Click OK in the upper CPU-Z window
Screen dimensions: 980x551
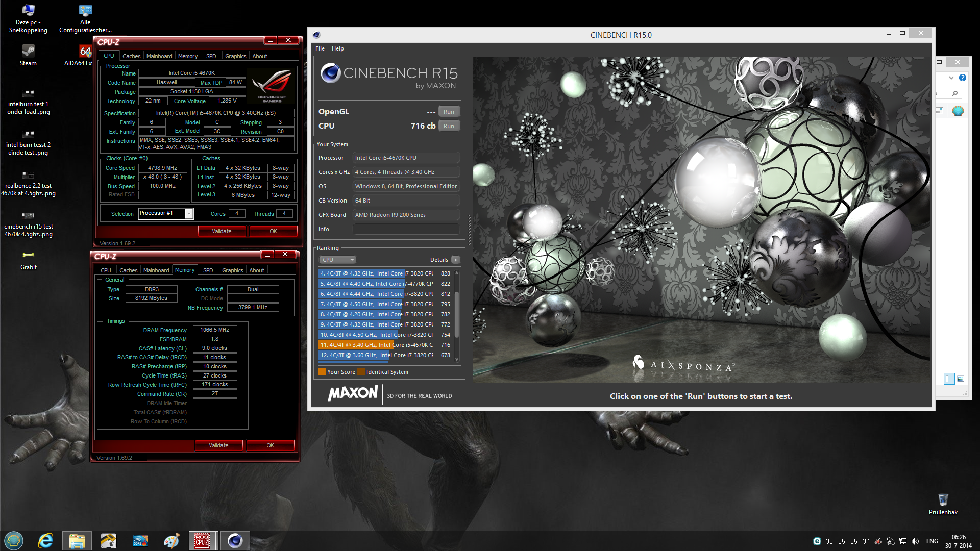coord(273,231)
